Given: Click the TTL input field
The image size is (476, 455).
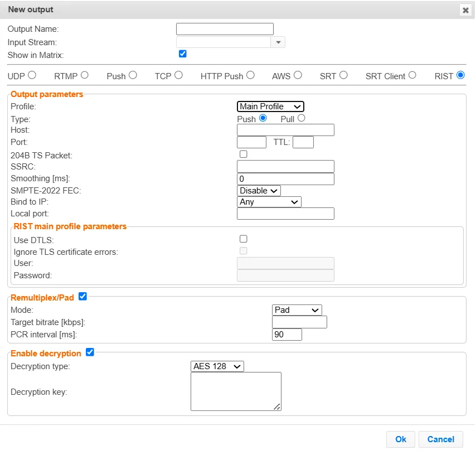Looking at the screenshot, I should [x=303, y=142].
